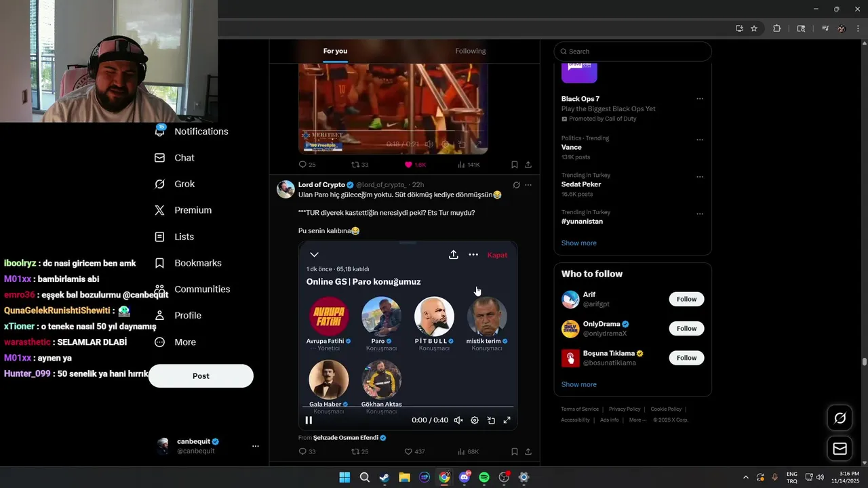The height and width of the screenshot is (488, 868).
Task: Open Chrome media controls music icon
Action: [x=825, y=28]
